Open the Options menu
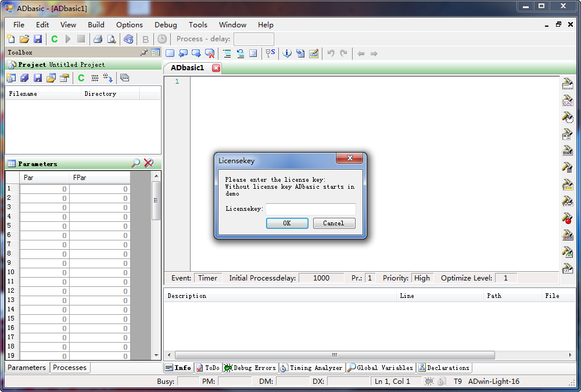 point(130,25)
